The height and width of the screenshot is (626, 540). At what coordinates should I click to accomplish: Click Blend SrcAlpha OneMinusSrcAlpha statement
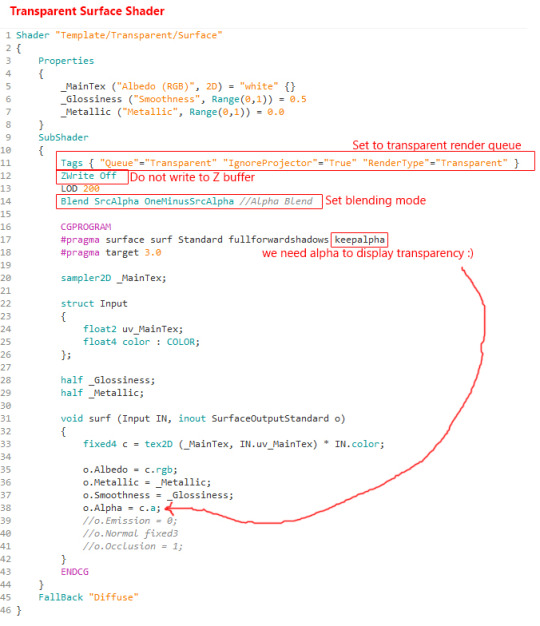coord(147,201)
